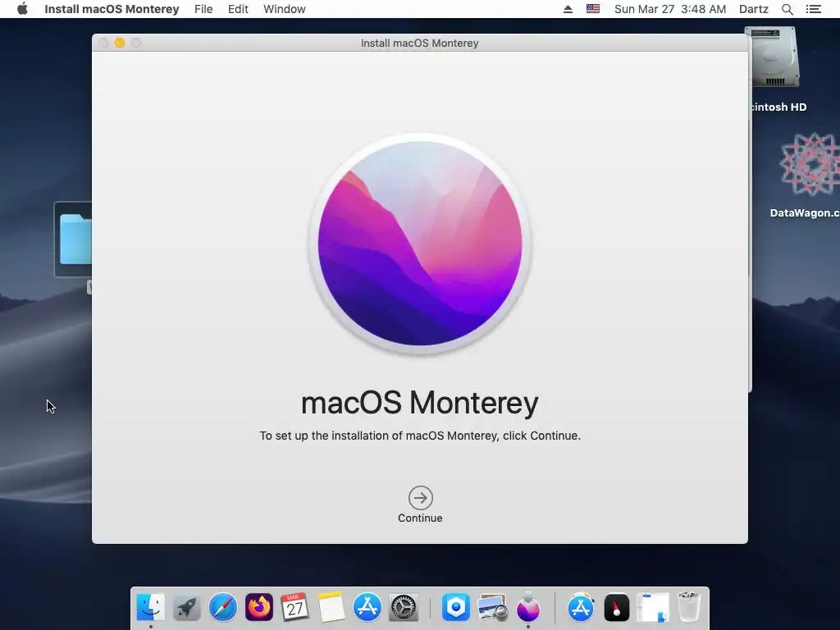Click the 'To set up the installation' text
Screen dimensions: 840x630
pyautogui.click(x=420, y=436)
